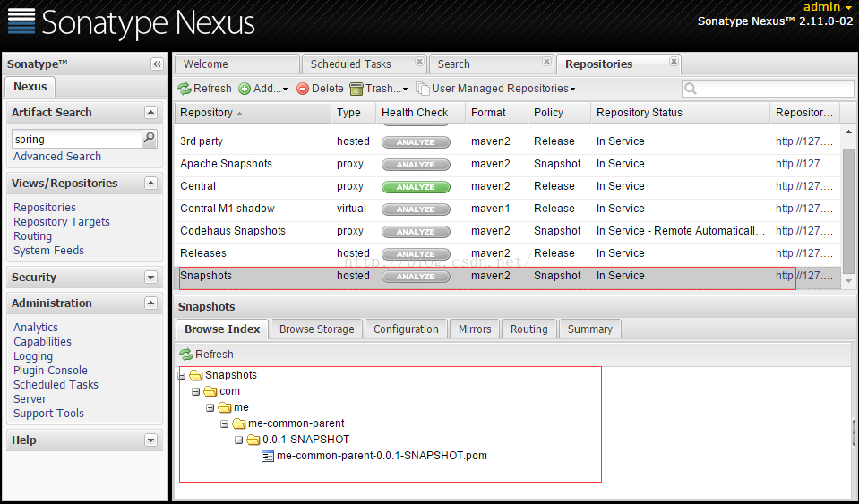Collapse the Artifact Search panel

(150, 112)
